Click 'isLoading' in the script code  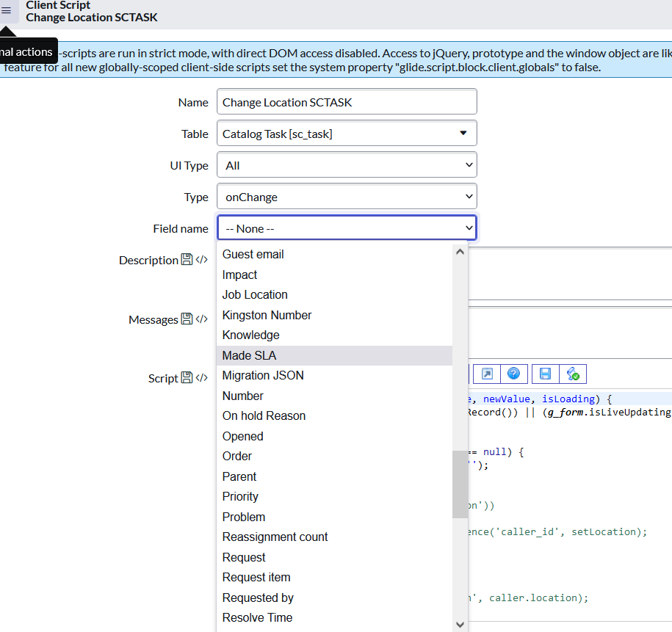coord(568,399)
